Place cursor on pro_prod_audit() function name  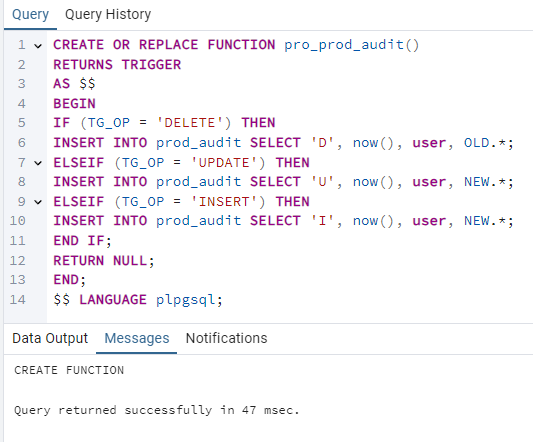click(x=351, y=45)
